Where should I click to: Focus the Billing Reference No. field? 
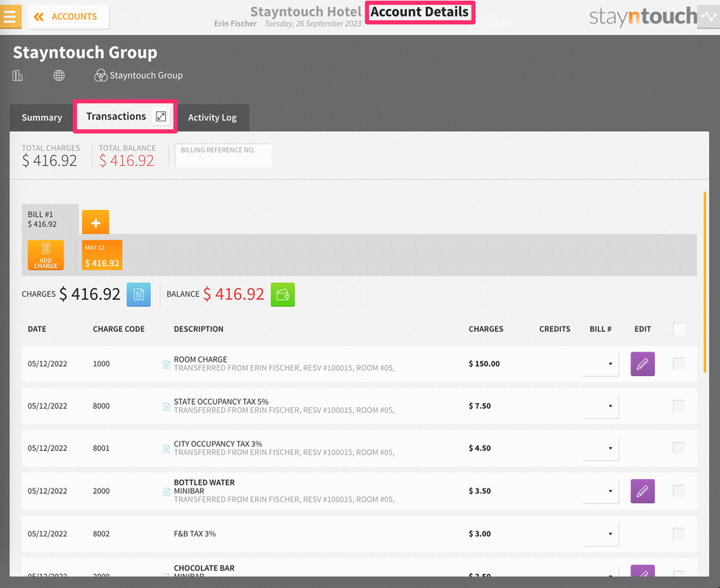pos(223,156)
